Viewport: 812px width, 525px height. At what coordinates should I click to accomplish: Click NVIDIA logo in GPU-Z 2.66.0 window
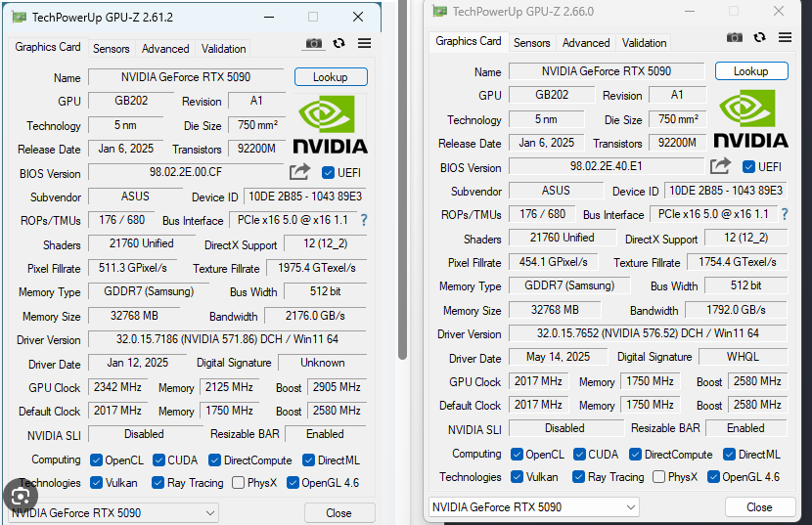[751, 118]
